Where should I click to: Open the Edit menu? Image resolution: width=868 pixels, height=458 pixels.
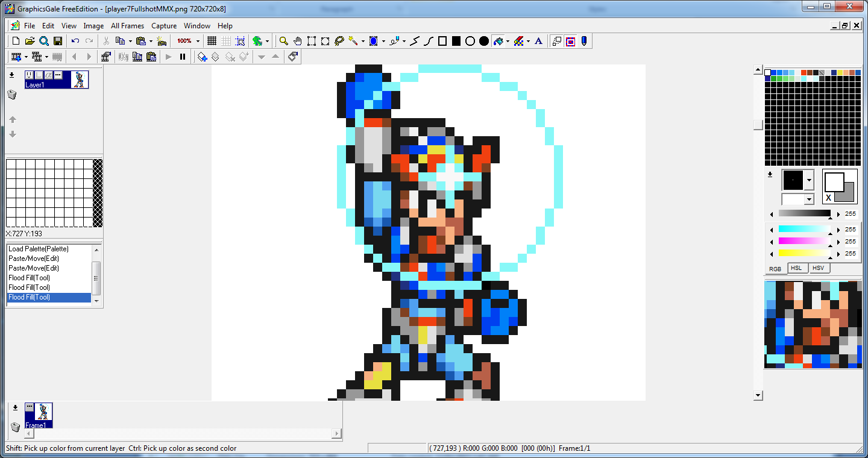click(x=48, y=26)
